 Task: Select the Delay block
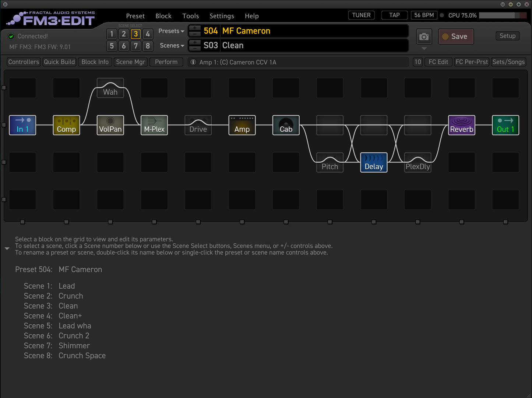[x=374, y=162]
